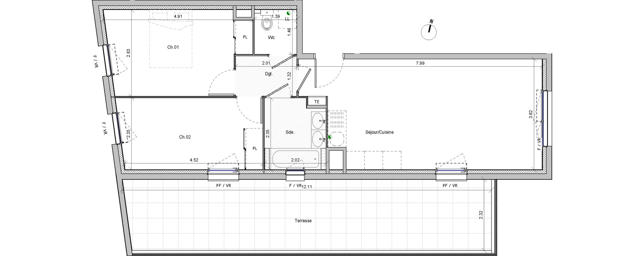Click the 'PL' closet label beside Ch.01
Image resolution: width=644 pixels, height=256 pixels.
tap(245, 37)
